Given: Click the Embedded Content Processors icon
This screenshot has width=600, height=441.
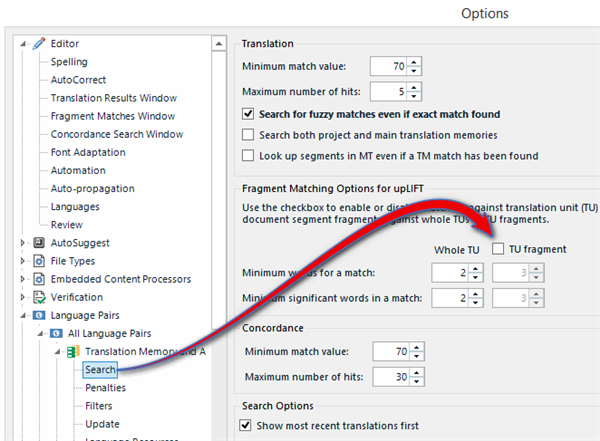Looking at the screenshot, I should pyautogui.click(x=39, y=279).
